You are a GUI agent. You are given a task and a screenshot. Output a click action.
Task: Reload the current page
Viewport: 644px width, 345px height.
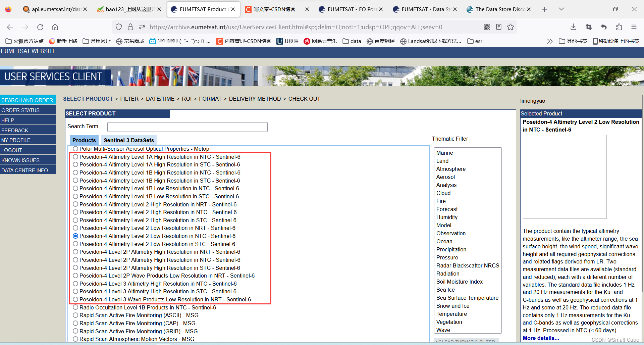[x=40, y=27]
